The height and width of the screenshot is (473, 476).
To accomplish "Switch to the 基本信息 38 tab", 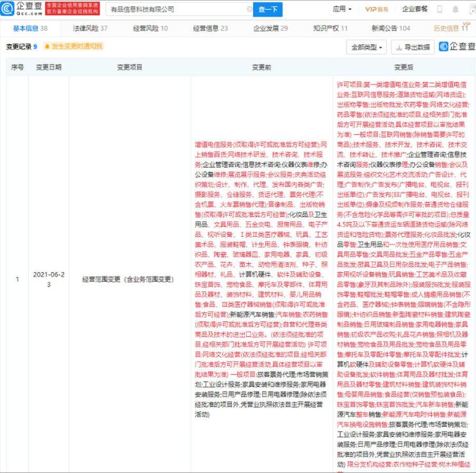I will [x=30, y=29].
